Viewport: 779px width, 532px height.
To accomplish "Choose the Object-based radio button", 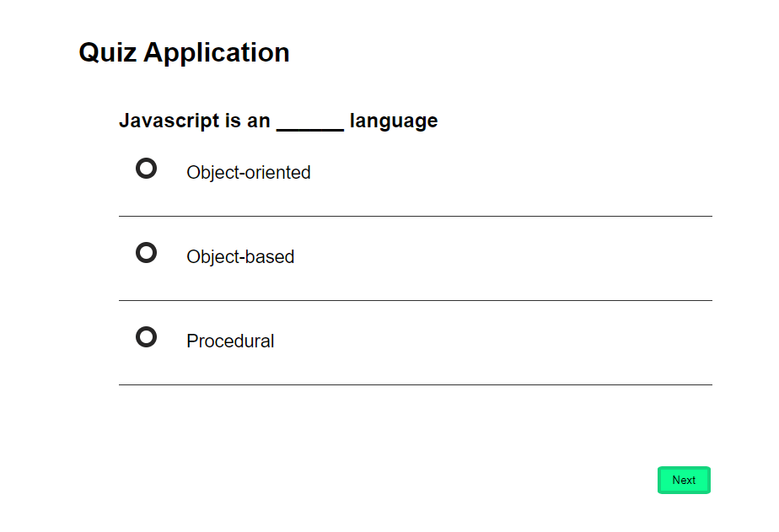I will tap(146, 253).
